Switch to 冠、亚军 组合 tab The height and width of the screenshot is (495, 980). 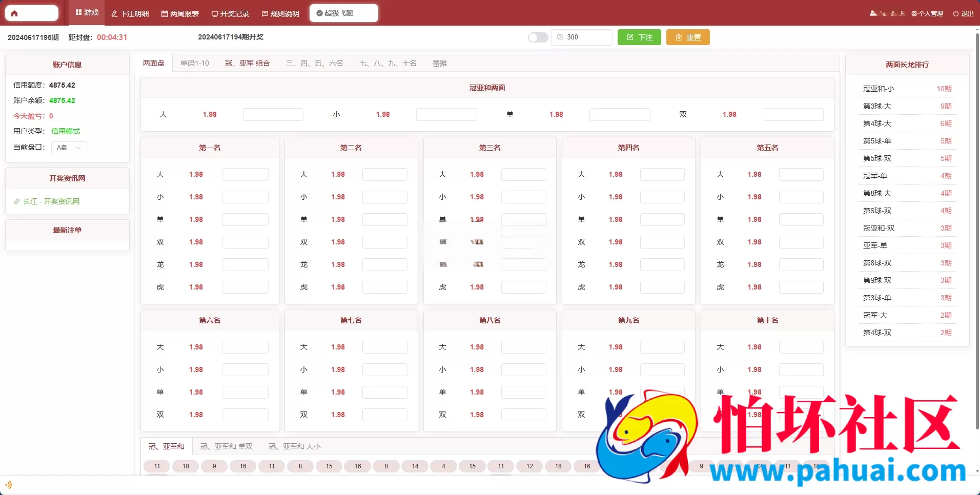[247, 63]
